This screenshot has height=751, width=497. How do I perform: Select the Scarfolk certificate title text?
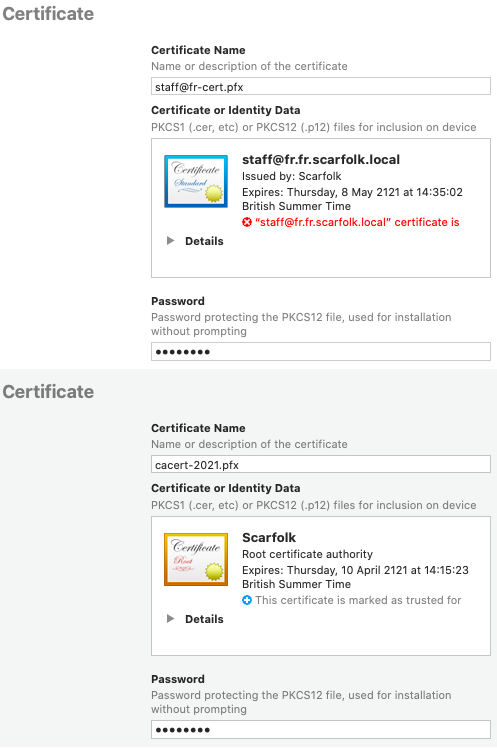pyautogui.click(x=269, y=537)
